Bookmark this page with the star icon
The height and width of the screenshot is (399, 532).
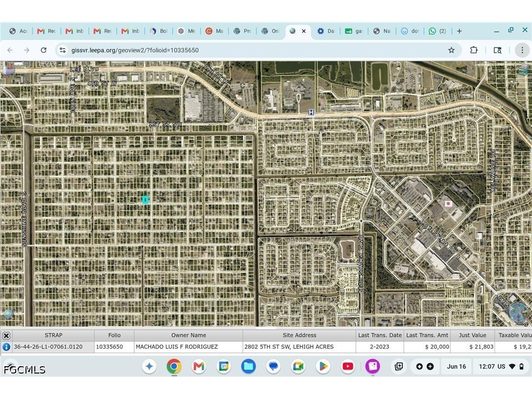click(451, 50)
